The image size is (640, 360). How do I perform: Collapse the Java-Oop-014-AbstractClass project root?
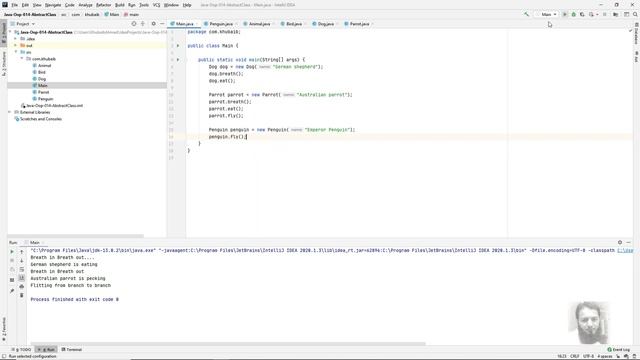click(x=10, y=32)
